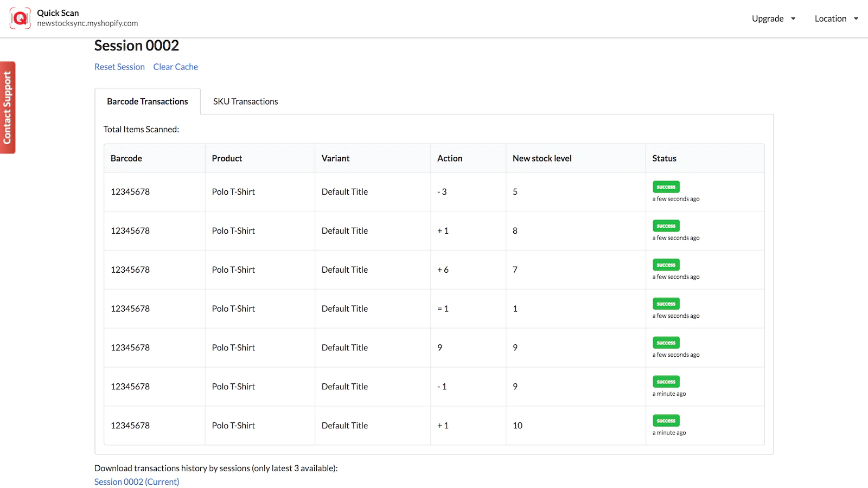
Task: Open the Upgrade dropdown menu
Action: (x=768, y=18)
